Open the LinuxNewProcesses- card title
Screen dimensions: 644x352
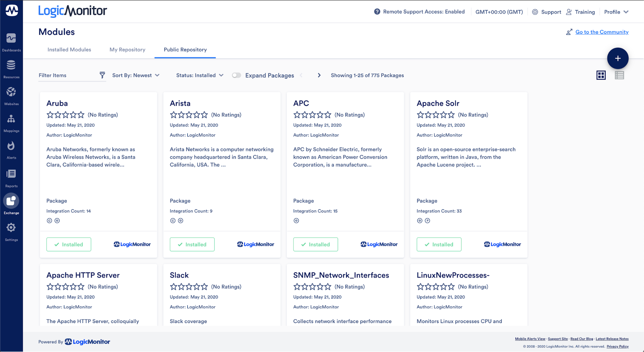pyautogui.click(x=453, y=275)
